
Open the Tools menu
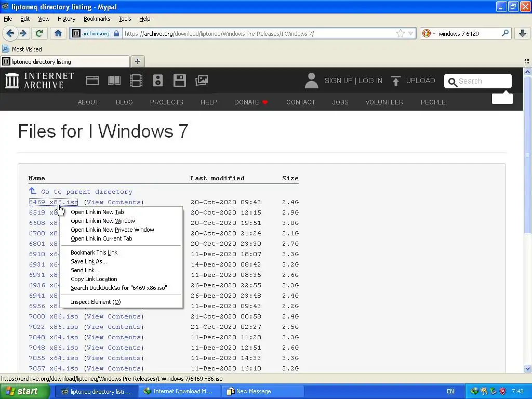(x=125, y=19)
